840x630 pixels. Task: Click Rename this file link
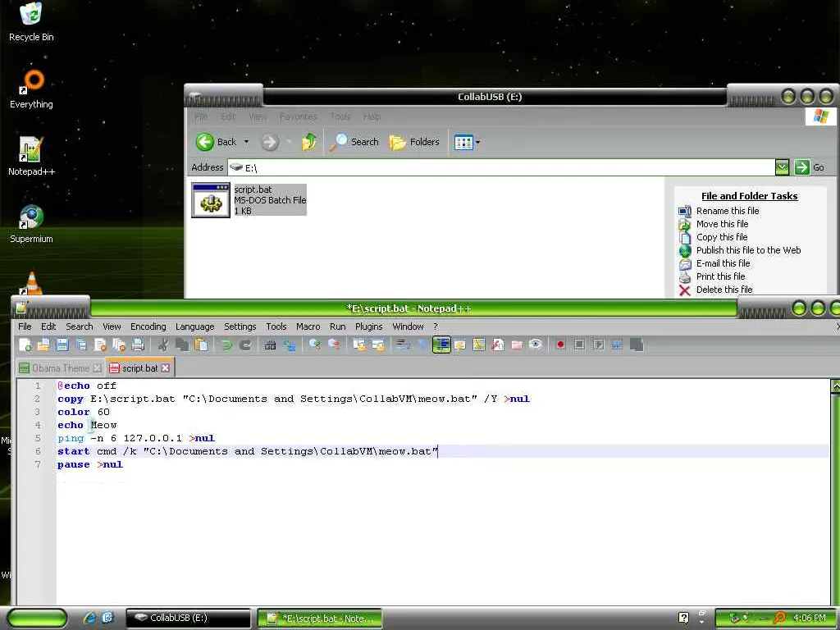(x=728, y=211)
